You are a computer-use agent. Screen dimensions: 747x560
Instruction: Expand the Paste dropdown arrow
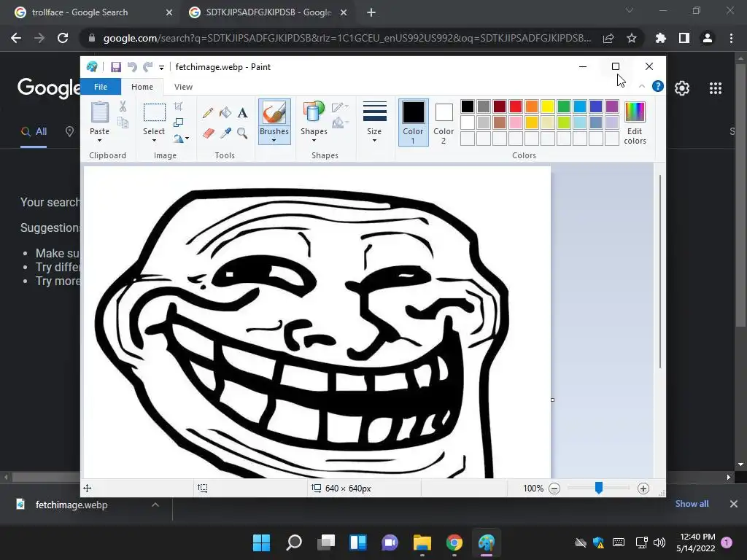point(99,141)
